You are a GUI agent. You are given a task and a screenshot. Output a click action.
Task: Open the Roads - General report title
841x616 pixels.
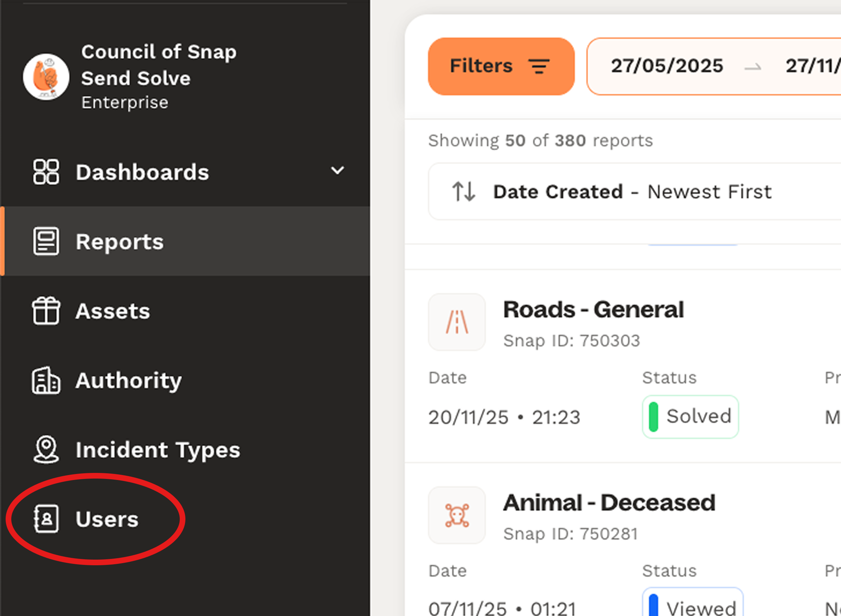click(593, 309)
